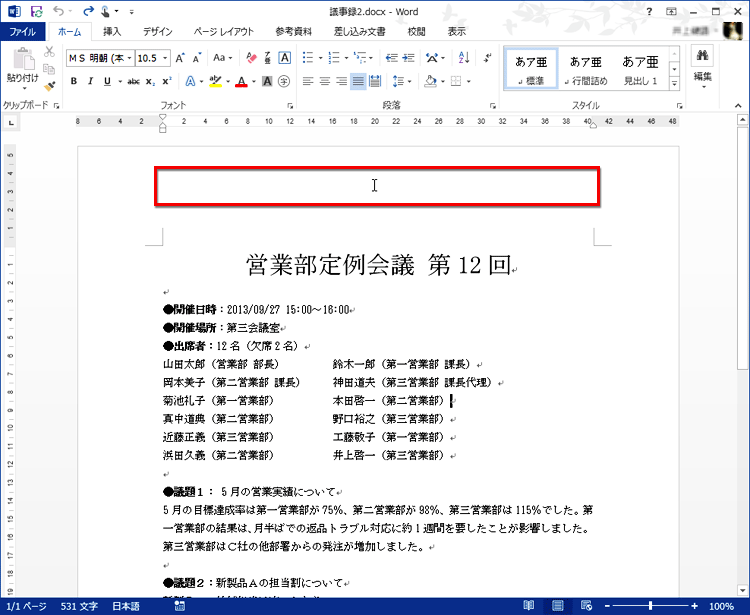This screenshot has height=615, width=750.
Task: Click the distributed alignment icon
Action: 375,82
